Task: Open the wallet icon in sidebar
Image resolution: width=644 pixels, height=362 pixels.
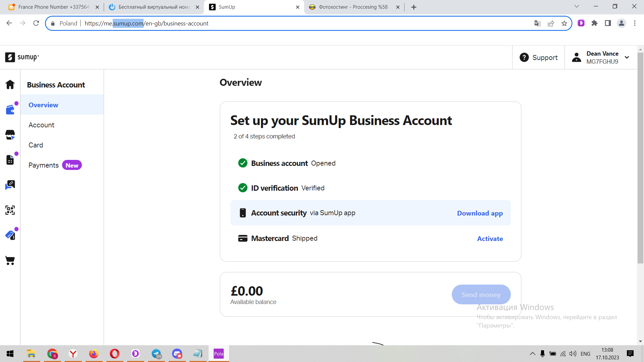Action: 10,110
